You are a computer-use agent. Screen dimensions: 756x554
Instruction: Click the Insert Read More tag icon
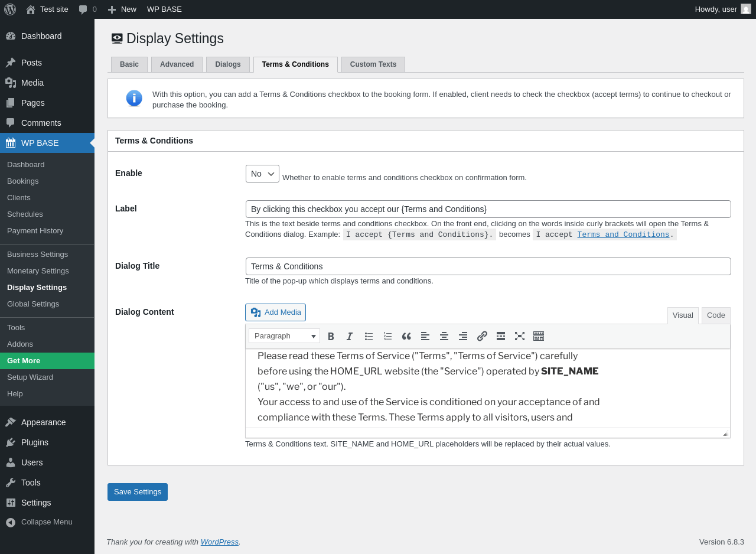(x=501, y=336)
